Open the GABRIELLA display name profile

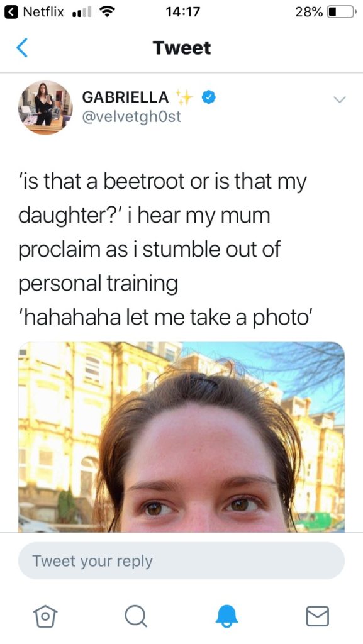(x=125, y=97)
